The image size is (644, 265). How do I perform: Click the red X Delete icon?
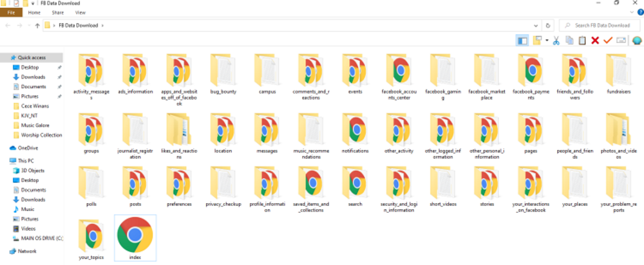point(594,41)
